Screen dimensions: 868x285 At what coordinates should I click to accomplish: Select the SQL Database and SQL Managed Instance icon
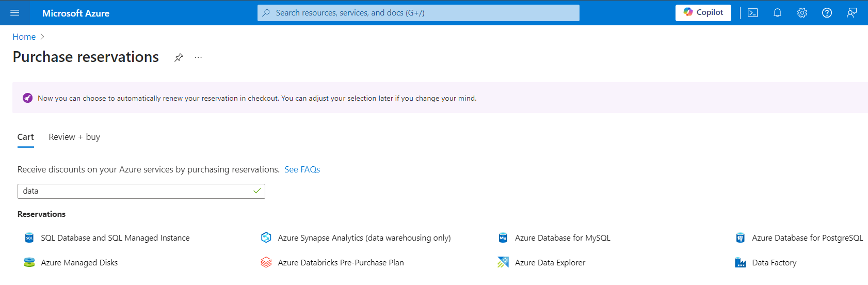tap(29, 237)
